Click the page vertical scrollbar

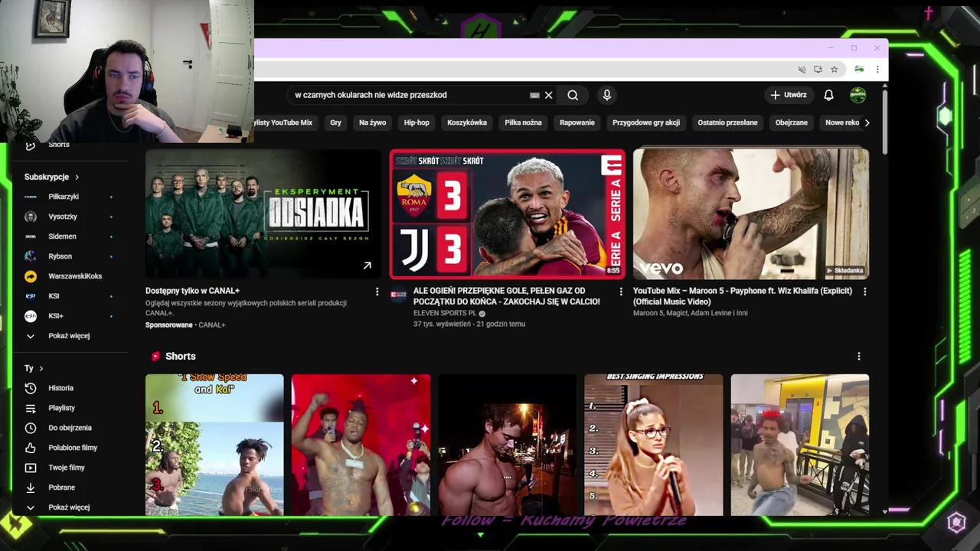pos(885,122)
